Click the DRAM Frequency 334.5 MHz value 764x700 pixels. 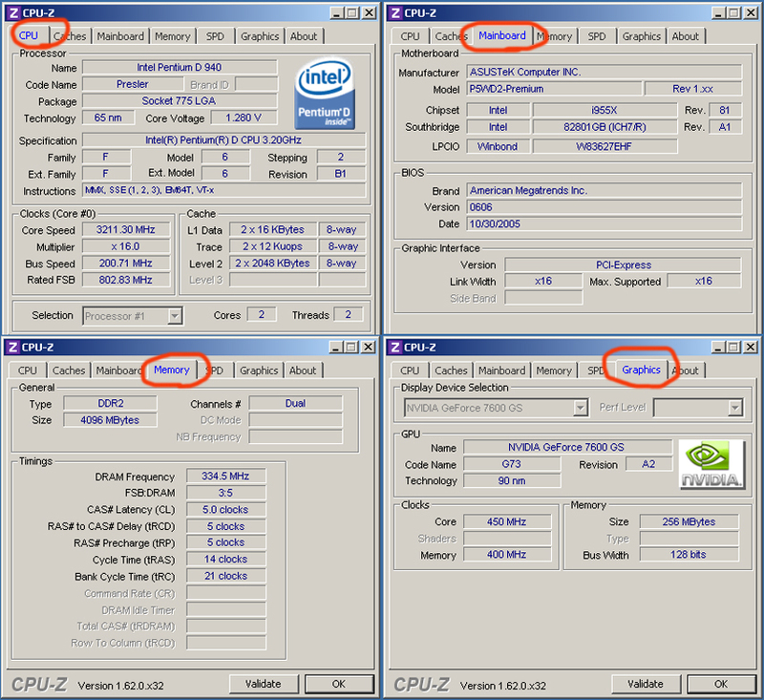[x=226, y=476]
